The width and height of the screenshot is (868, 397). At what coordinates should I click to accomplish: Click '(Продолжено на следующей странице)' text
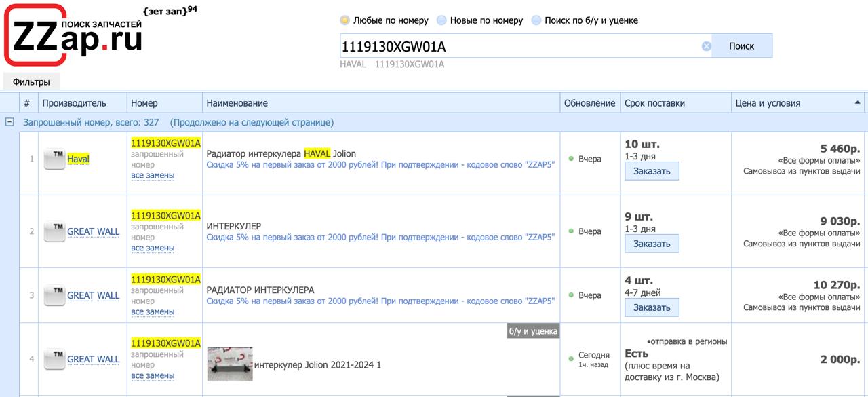point(252,123)
